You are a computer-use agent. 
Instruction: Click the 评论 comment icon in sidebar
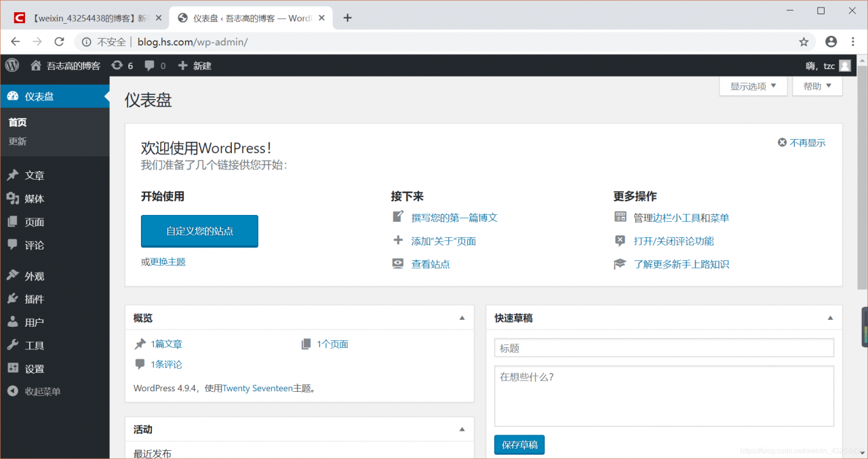point(13,245)
